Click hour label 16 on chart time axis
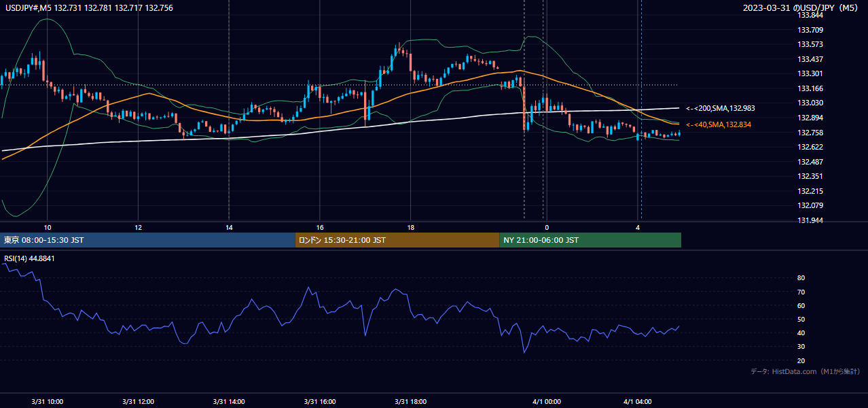The image size is (868, 408). point(320,227)
